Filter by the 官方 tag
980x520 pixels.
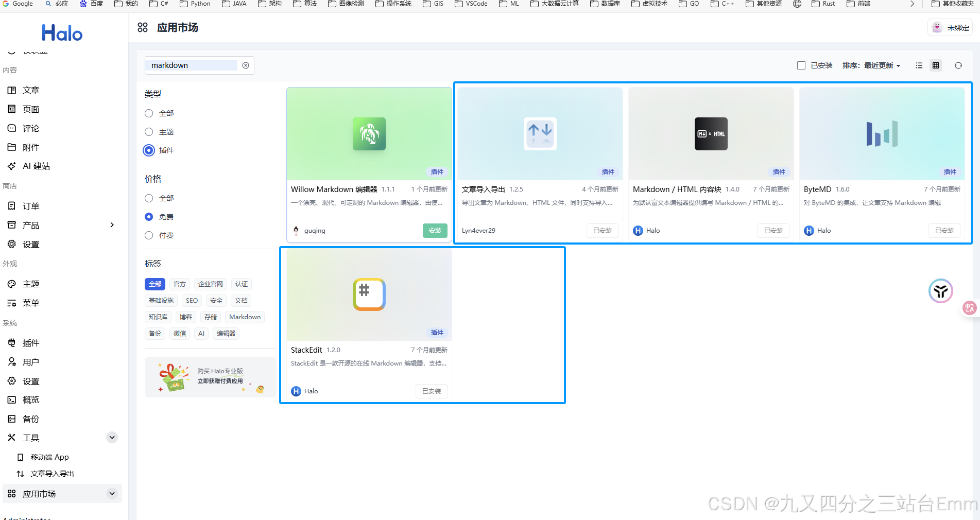pos(180,284)
